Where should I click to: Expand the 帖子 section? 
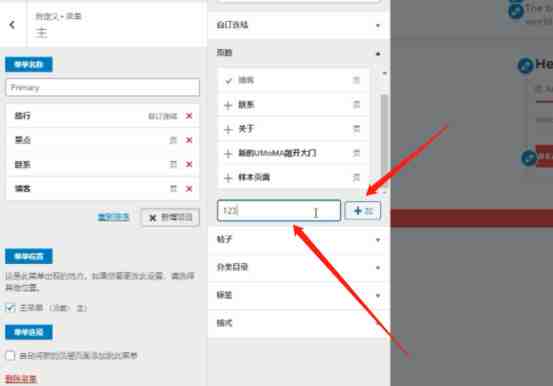[299, 240]
